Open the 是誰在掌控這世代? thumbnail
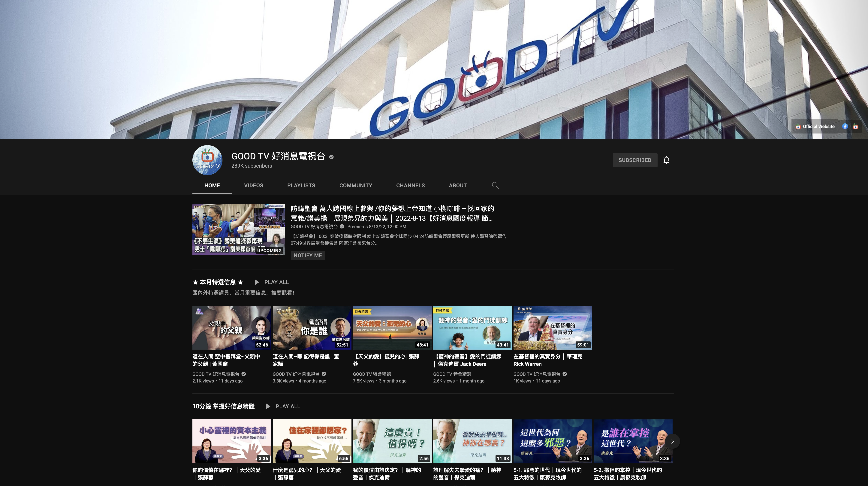 click(633, 441)
